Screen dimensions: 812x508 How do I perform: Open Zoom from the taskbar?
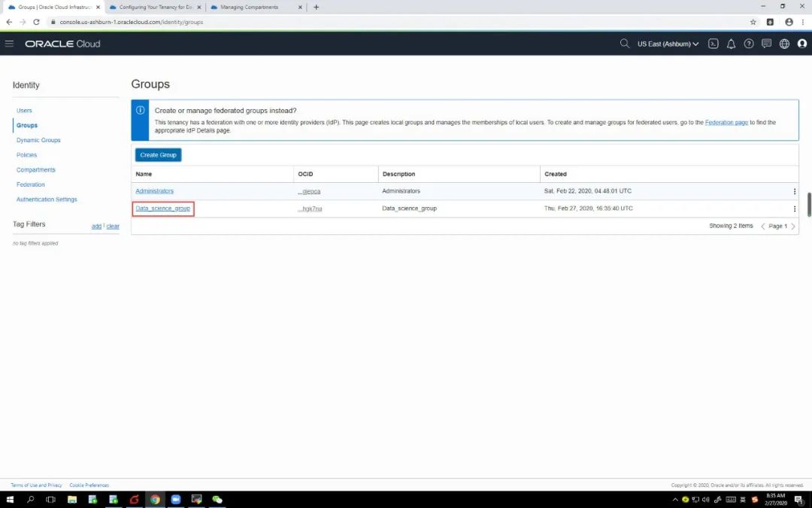point(175,500)
